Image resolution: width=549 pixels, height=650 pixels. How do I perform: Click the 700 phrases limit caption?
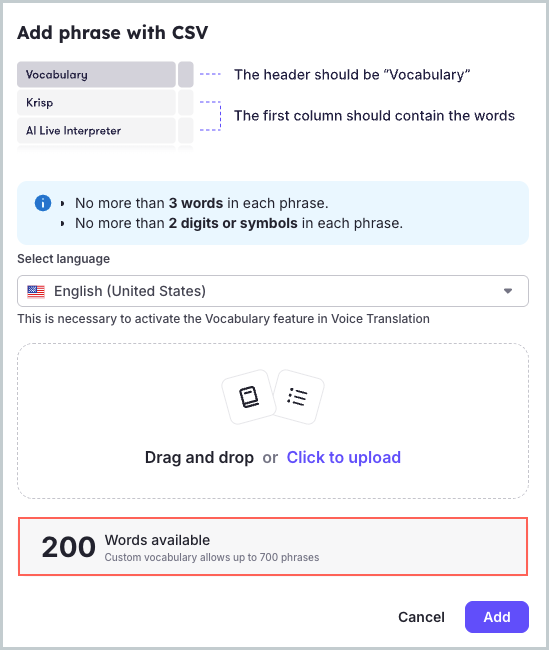211,557
